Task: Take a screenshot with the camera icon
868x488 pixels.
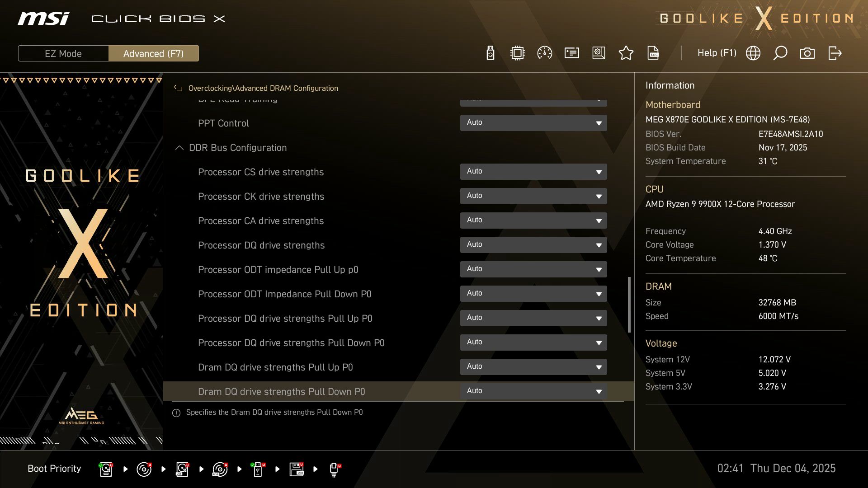Action: pos(808,53)
